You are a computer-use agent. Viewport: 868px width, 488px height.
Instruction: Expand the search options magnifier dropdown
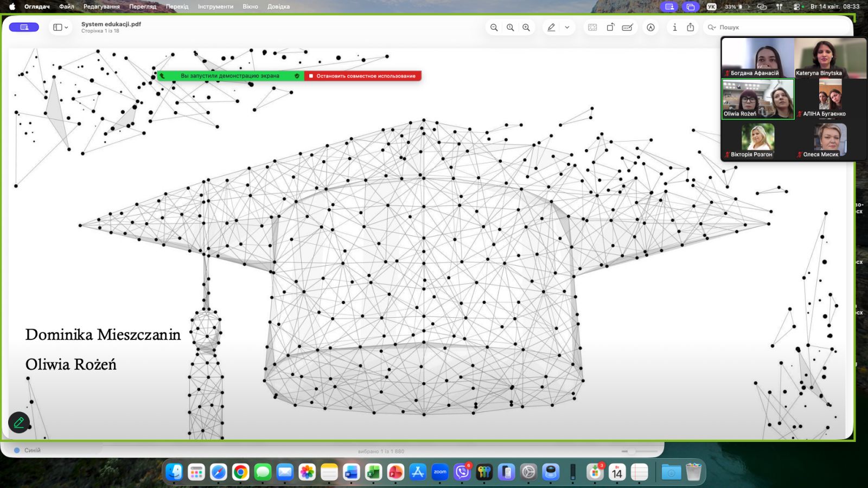tap(712, 28)
